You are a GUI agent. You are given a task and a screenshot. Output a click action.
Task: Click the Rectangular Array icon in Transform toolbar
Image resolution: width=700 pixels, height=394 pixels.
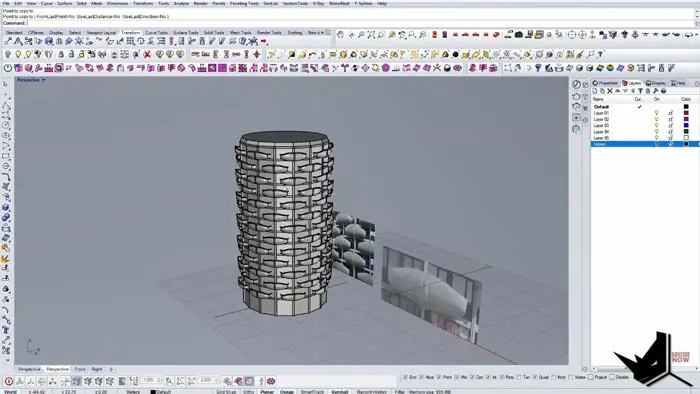click(x=130, y=41)
